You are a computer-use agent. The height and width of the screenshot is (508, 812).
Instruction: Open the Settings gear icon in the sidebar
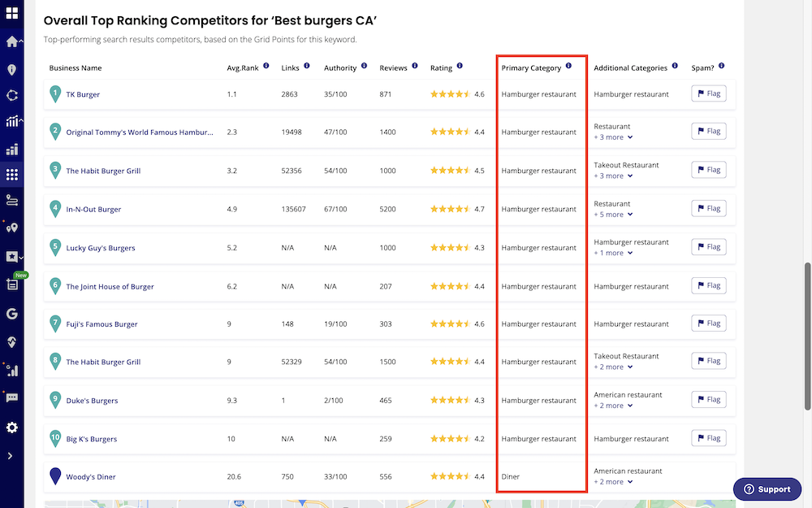11,427
